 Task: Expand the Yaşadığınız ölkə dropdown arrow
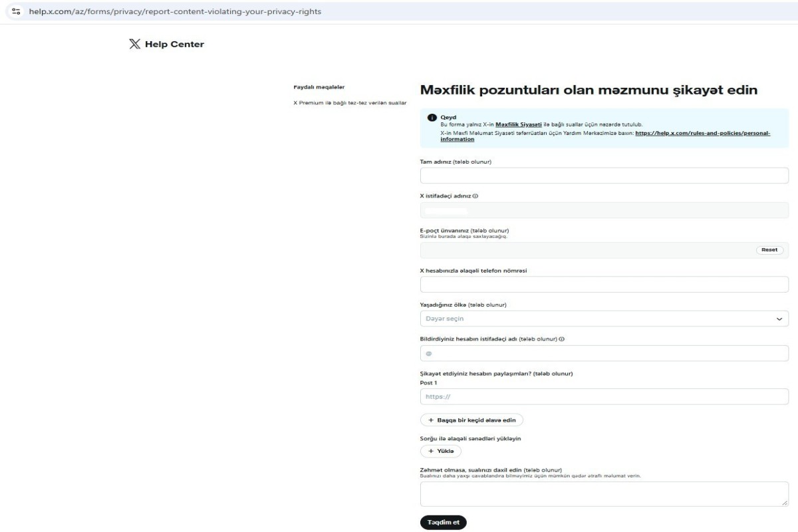[x=779, y=319]
